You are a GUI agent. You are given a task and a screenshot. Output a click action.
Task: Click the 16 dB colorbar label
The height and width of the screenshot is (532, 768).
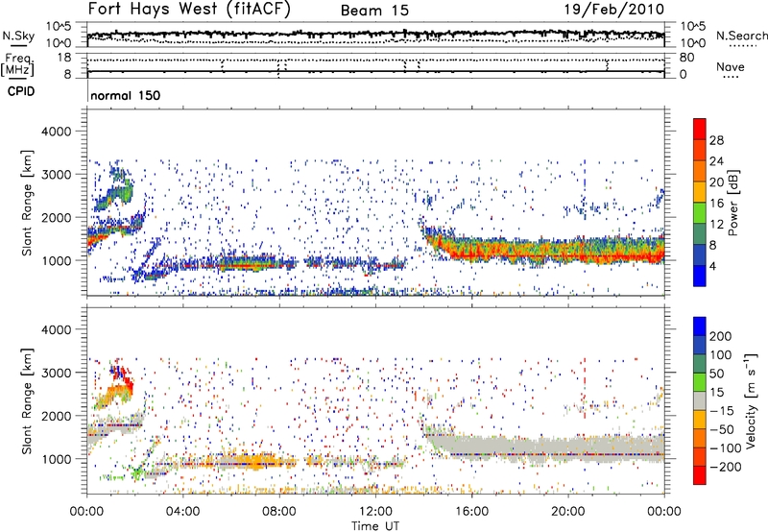click(x=716, y=204)
